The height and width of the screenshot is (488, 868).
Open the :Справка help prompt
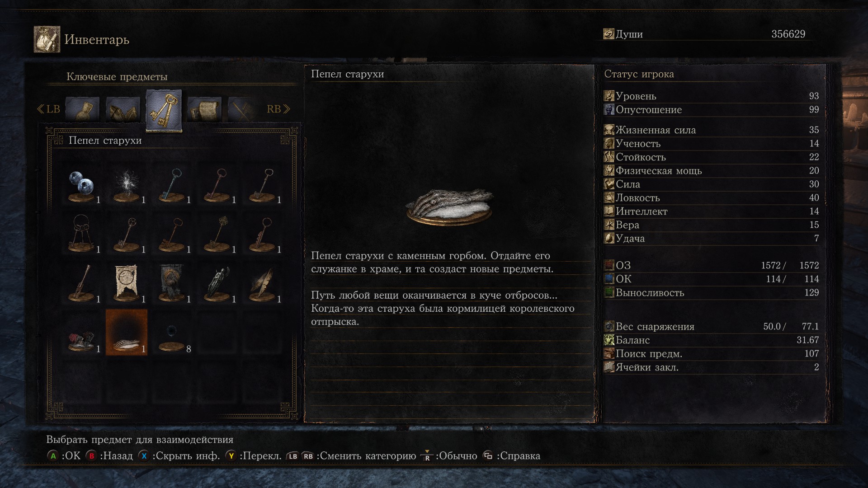511,456
